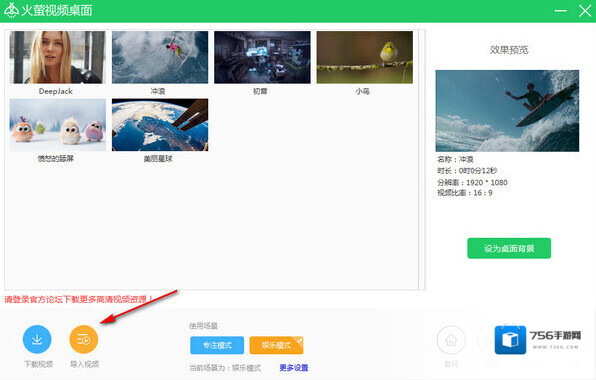Click the 设为桌面背景 button
Viewport: 596px width, 380px height.
[509, 248]
